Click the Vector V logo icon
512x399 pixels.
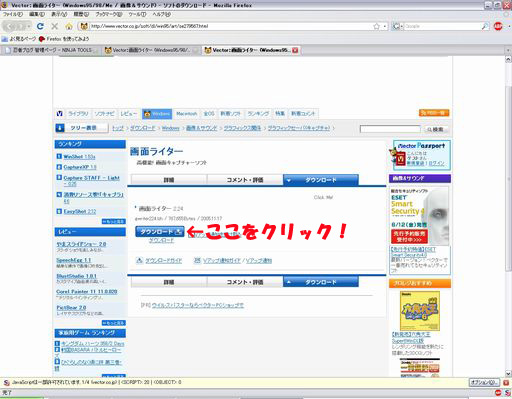click(59, 114)
